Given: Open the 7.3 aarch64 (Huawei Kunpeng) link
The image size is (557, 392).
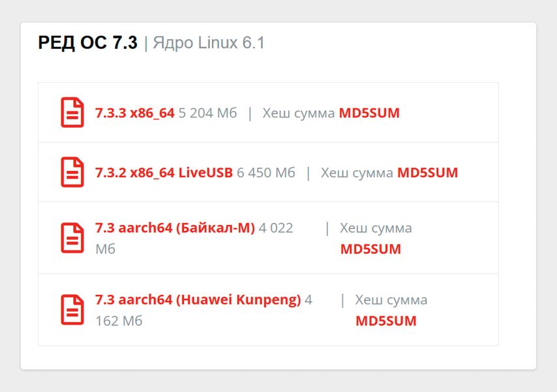Looking at the screenshot, I should tap(198, 300).
